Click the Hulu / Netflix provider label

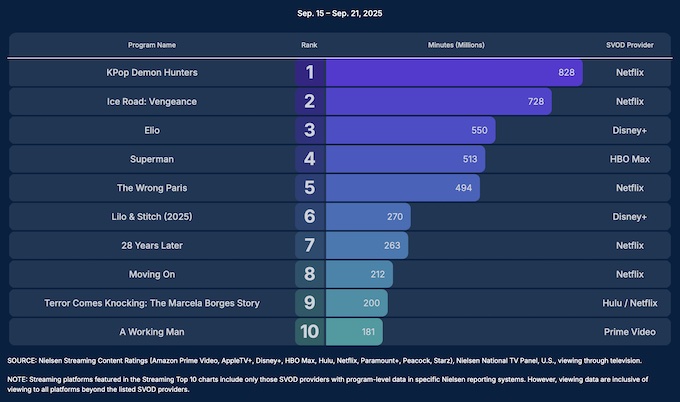click(x=629, y=303)
